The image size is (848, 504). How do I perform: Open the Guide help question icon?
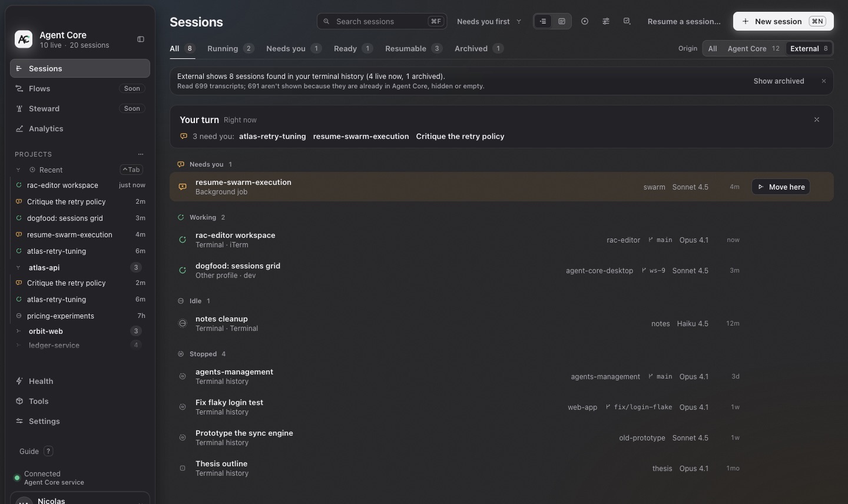[x=49, y=452]
